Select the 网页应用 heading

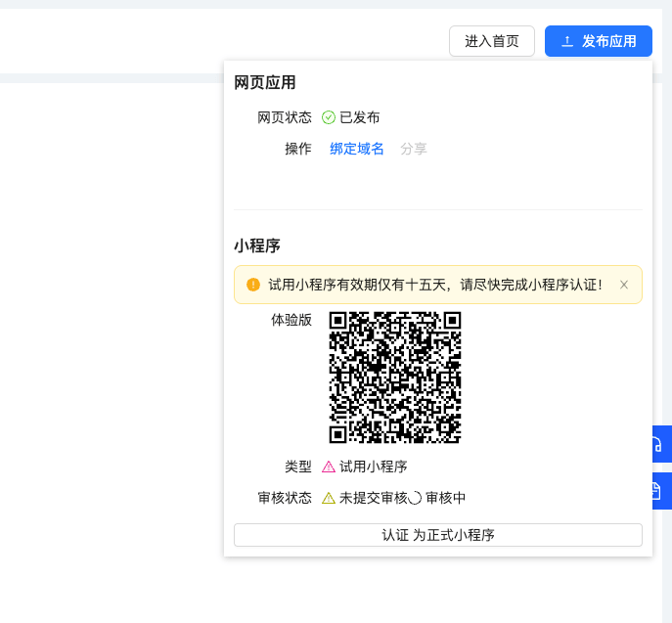pos(265,82)
